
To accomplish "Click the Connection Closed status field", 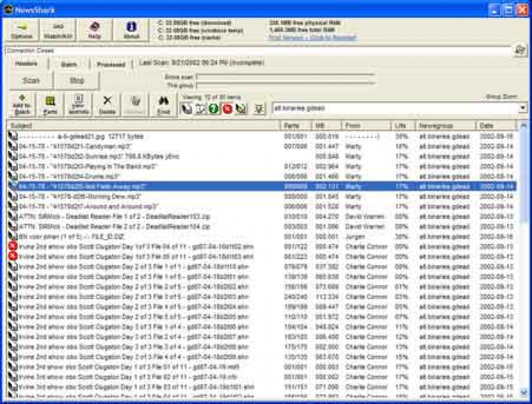I will click(x=258, y=51).
